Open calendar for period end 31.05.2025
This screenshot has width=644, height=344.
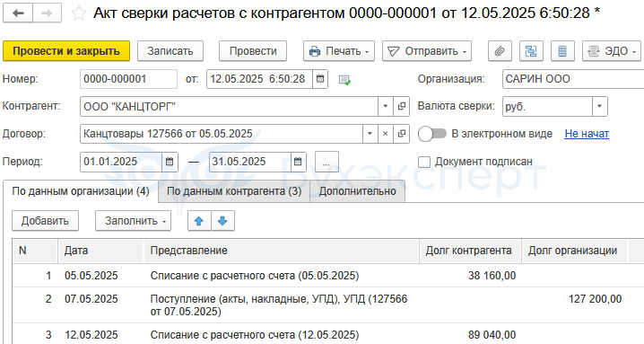tap(298, 162)
